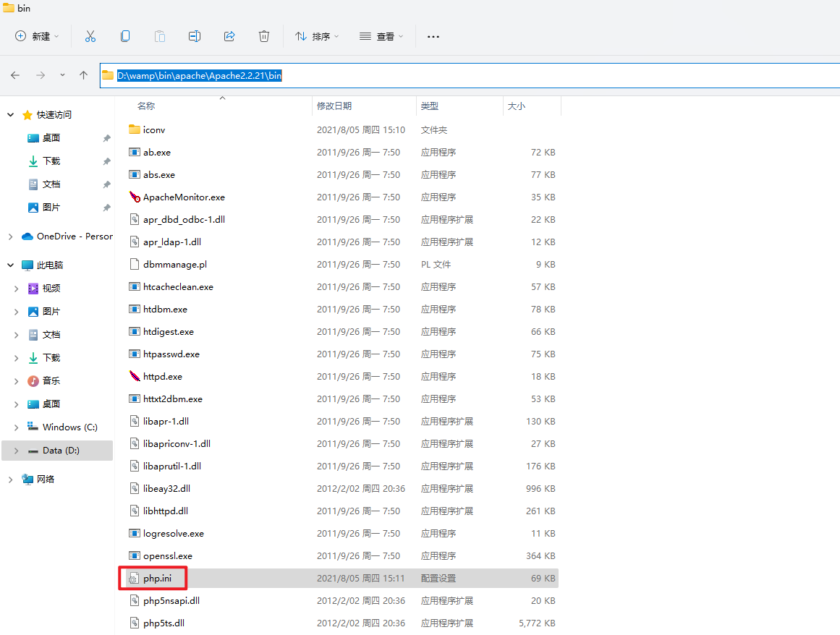Open the Sort (排序) dropdown

317,36
